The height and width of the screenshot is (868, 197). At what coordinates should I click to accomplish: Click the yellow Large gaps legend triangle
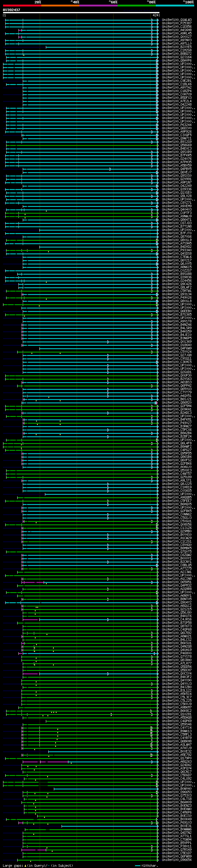coord(25,865)
